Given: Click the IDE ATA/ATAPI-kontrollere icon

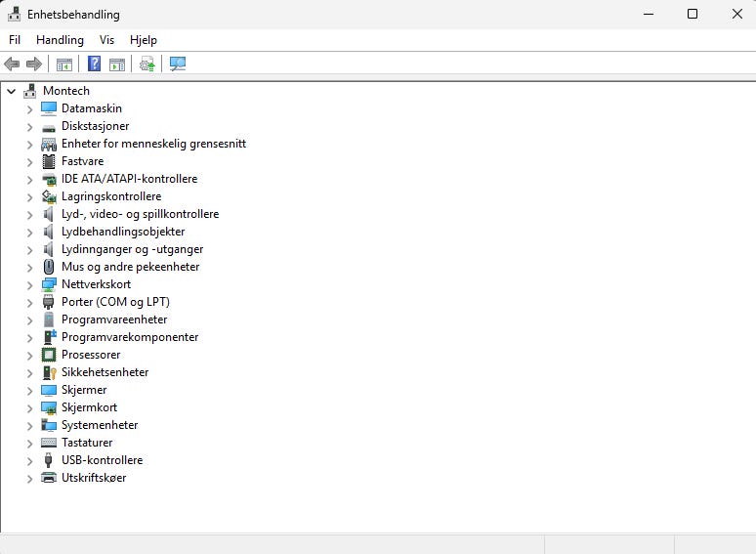Looking at the screenshot, I should (49, 180).
